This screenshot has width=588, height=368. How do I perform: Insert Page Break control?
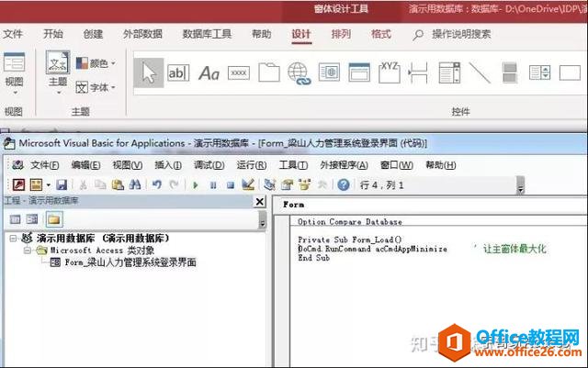pos(419,72)
